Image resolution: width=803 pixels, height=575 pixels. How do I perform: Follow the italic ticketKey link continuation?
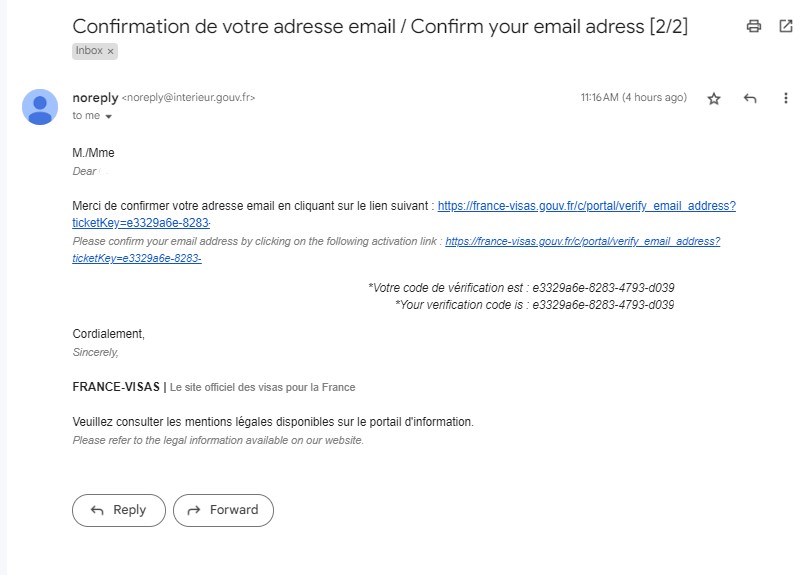click(x=137, y=258)
